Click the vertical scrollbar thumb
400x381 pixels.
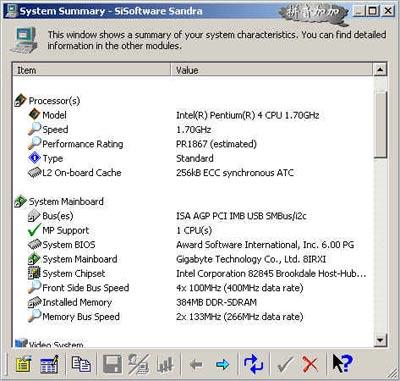tap(380, 124)
